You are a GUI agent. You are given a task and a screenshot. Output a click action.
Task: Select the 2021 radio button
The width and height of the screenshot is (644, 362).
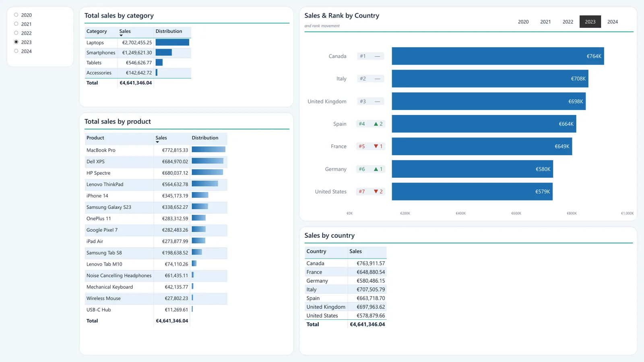16,24
